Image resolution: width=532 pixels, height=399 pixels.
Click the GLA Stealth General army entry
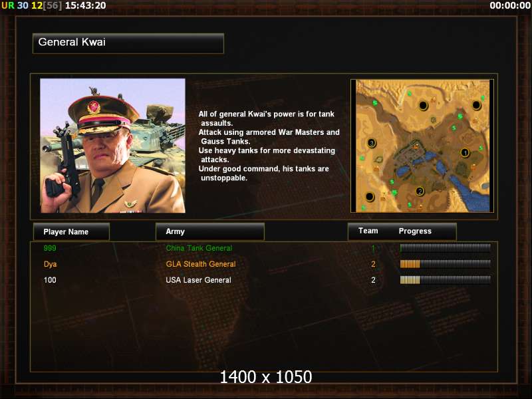coord(201,264)
